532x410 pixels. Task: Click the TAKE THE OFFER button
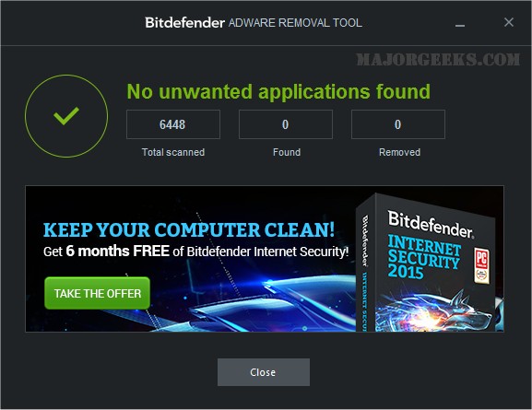coord(97,293)
